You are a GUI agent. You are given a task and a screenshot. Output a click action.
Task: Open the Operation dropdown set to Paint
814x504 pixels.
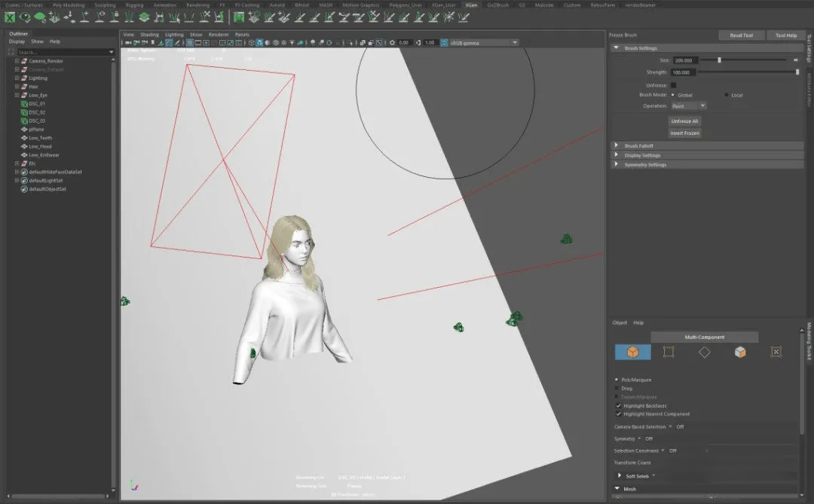tap(687, 106)
